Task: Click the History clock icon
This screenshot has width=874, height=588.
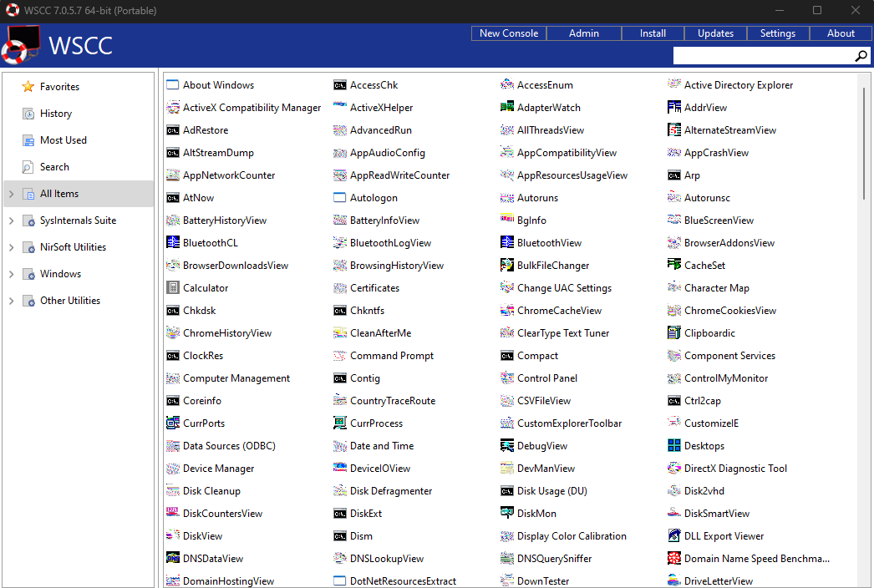Action: coord(28,113)
